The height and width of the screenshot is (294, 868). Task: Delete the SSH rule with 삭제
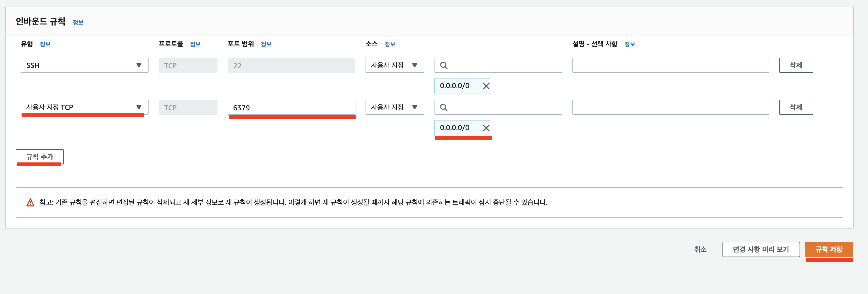pos(795,66)
